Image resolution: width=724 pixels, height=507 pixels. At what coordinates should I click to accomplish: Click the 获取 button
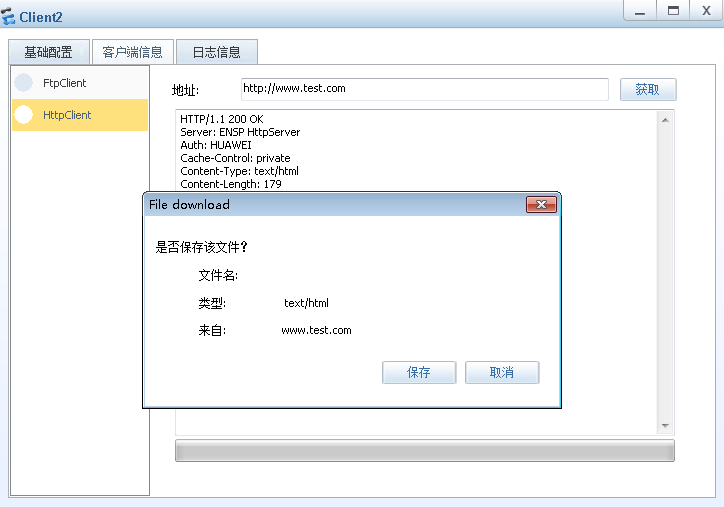point(648,89)
